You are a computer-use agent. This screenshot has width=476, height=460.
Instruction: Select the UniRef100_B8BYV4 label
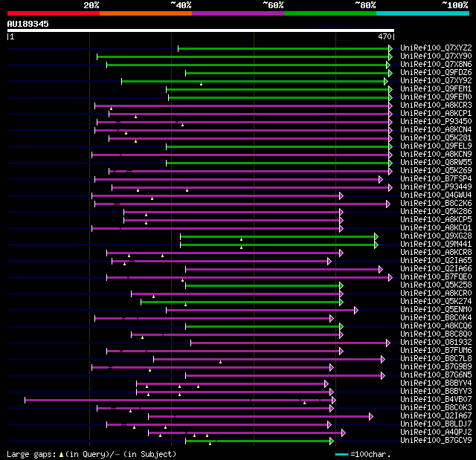tap(436, 383)
